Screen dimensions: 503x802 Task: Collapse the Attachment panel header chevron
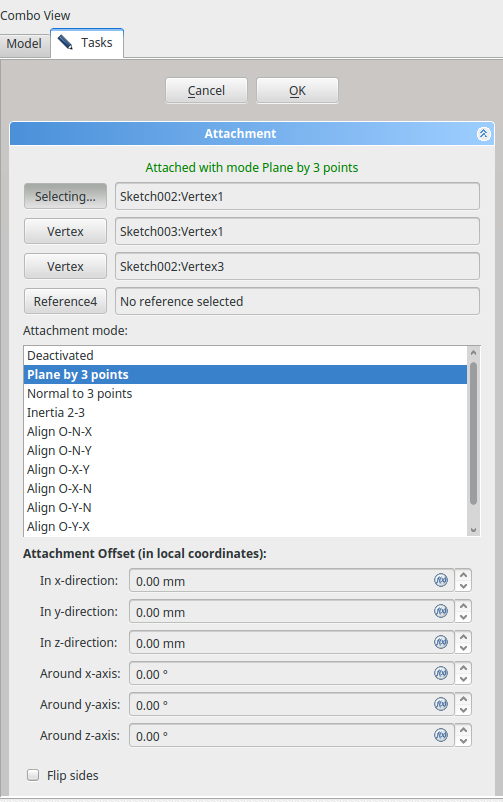click(484, 133)
